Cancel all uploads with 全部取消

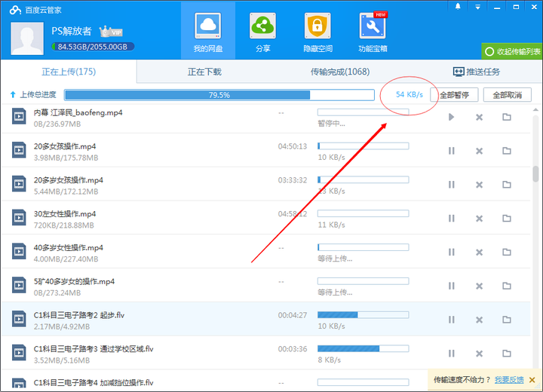508,95
